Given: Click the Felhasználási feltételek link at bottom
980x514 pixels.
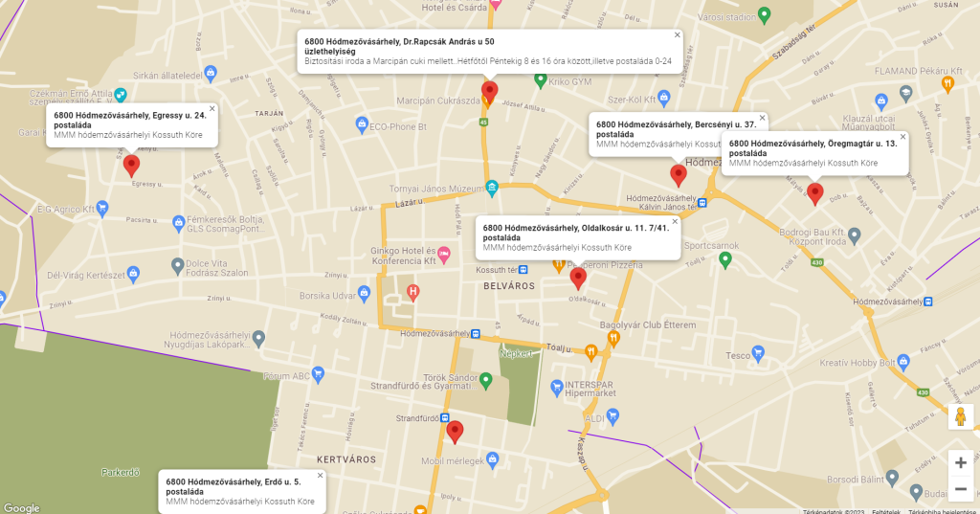Looking at the screenshot, I should pyautogui.click(x=885, y=510).
